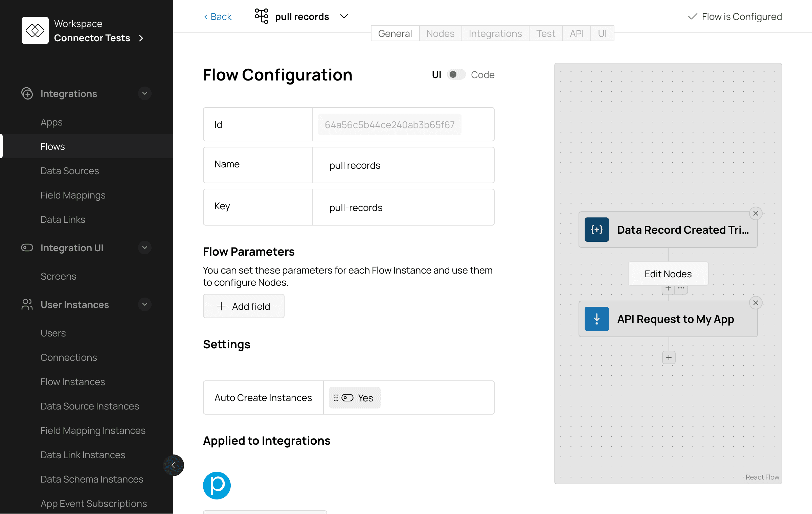Click the Data Record Created Trigger node icon

tap(596, 230)
